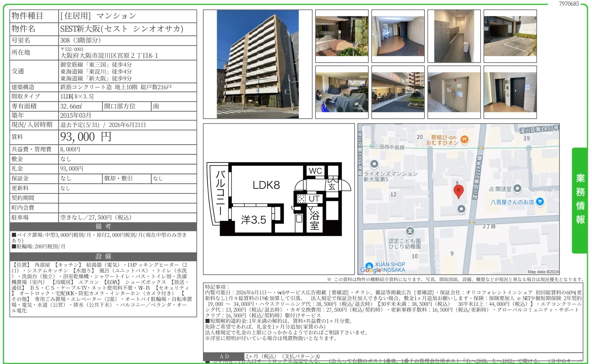Click the ライオンズマンション新大阪第5 map marker
592x364 pixels.
(x=374, y=164)
